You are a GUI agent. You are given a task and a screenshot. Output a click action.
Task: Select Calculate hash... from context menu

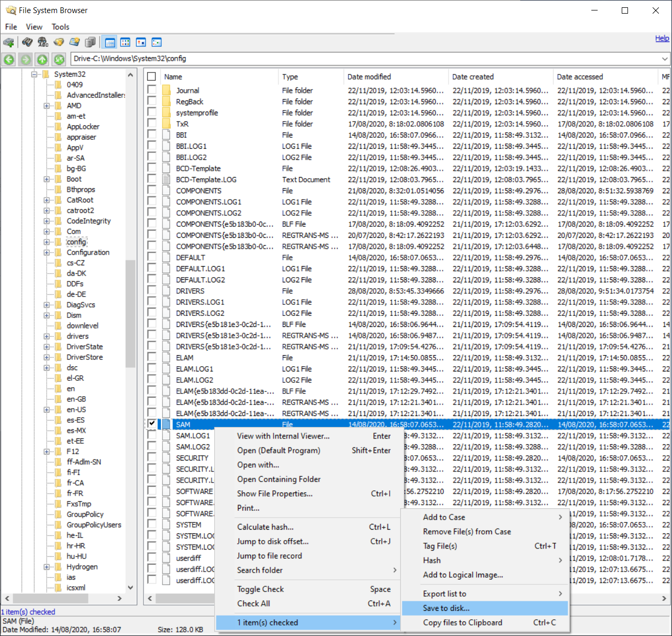coord(307,527)
